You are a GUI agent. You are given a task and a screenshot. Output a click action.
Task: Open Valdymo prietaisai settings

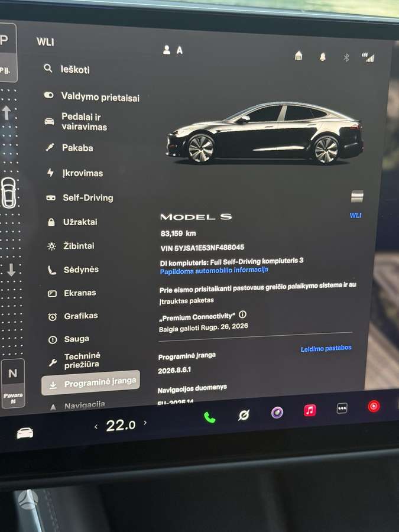tap(92, 97)
